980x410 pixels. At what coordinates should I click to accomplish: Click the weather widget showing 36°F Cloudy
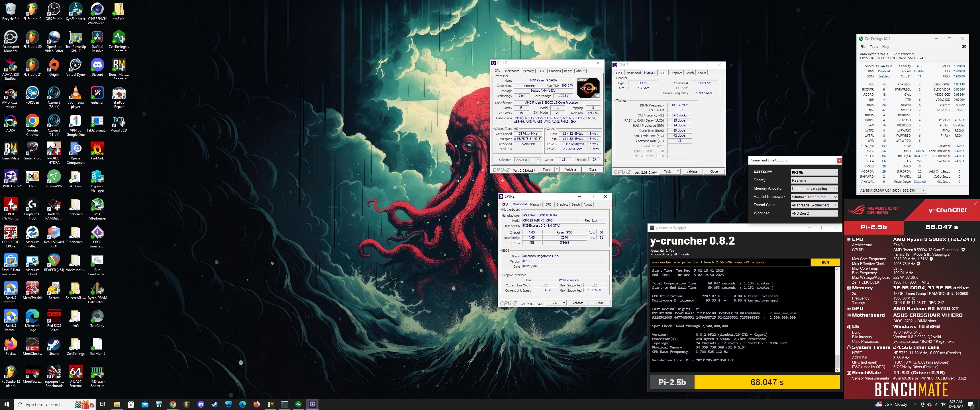pyautogui.click(x=891, y=404)
